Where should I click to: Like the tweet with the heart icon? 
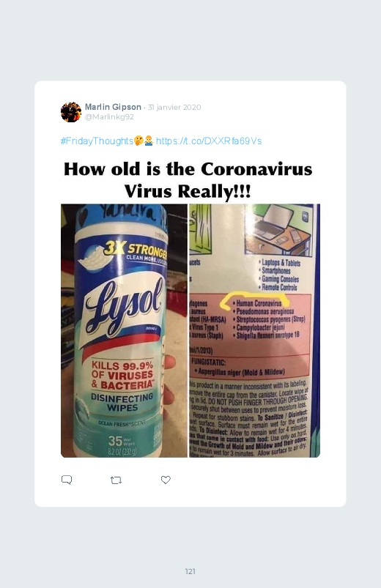[166, 480]
